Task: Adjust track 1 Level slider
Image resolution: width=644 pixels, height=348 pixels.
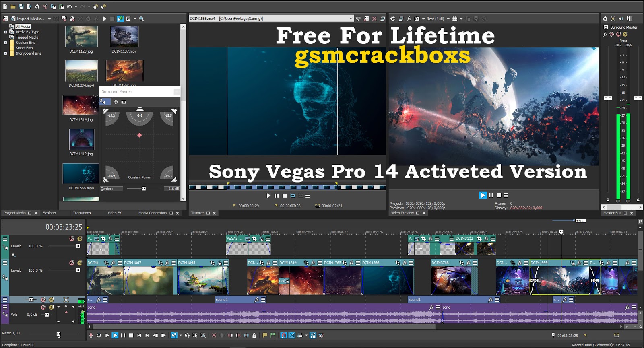Action: 78,246
